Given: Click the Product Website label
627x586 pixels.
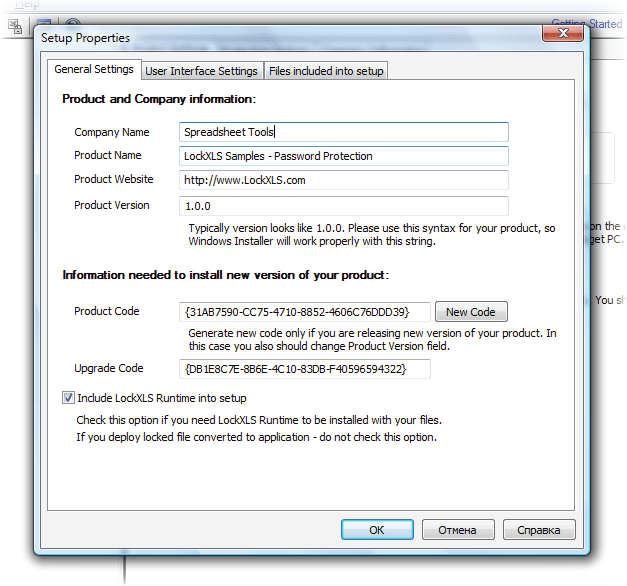Looking at the screenshot, I should click(114, 179).
